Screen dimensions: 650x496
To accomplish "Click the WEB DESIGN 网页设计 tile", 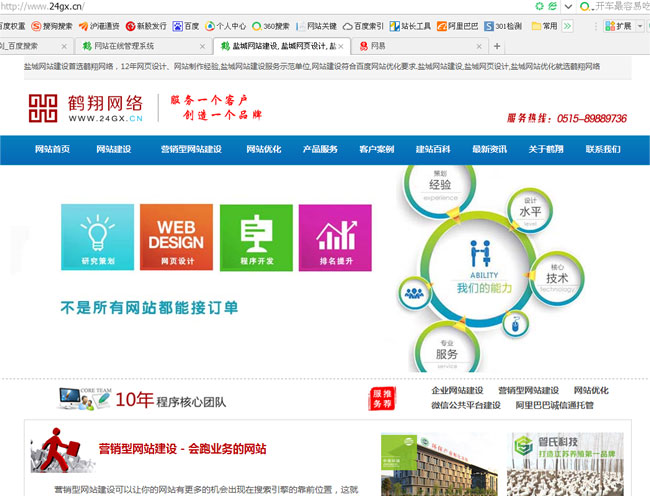I will [176, 237].
